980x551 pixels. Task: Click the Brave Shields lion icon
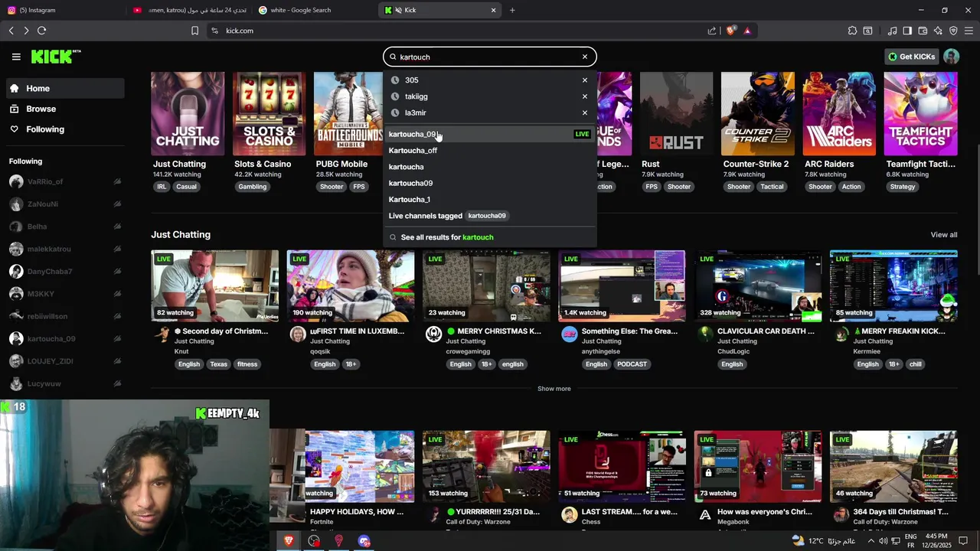coord(730,31)
